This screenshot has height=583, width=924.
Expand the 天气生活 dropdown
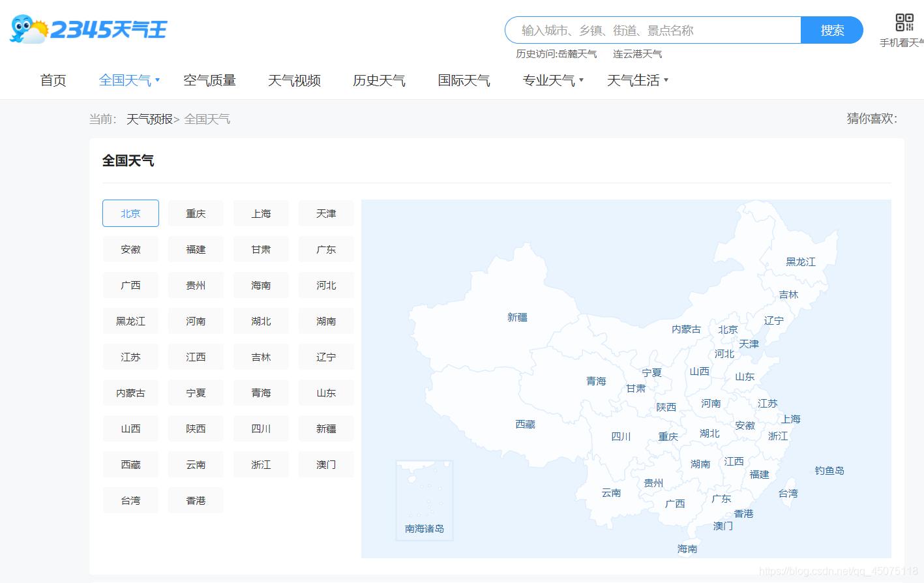pyautogui.click(x=633, y=80)
